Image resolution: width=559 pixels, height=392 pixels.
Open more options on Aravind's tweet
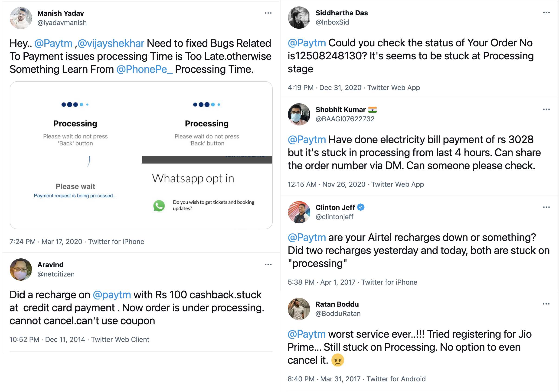point(268,265)
